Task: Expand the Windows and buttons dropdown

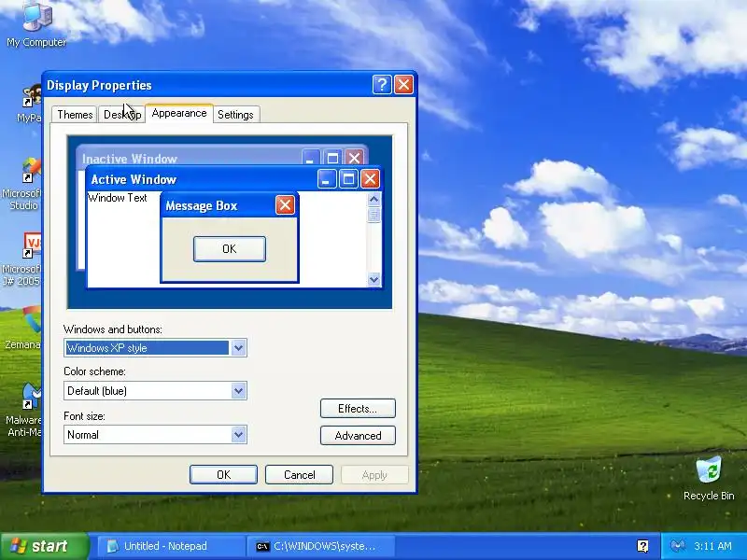Action: point(239,348)
